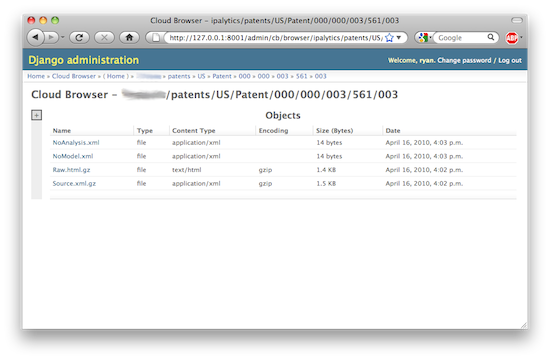The height and width of the screenshot is (360, 550).
Task: Focus the address bar with the 127.0.0.1 URL
Action: [275, 38]
